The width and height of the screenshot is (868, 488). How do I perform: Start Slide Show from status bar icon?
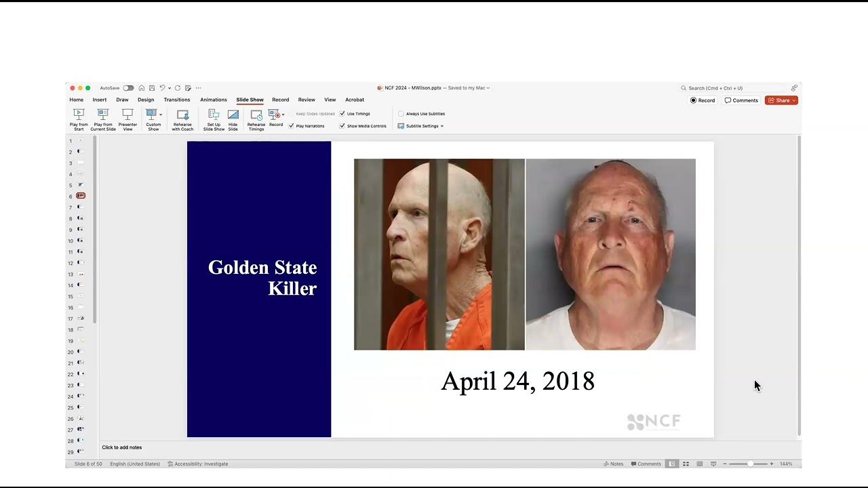pyautogui.click(x=713, y=464)
